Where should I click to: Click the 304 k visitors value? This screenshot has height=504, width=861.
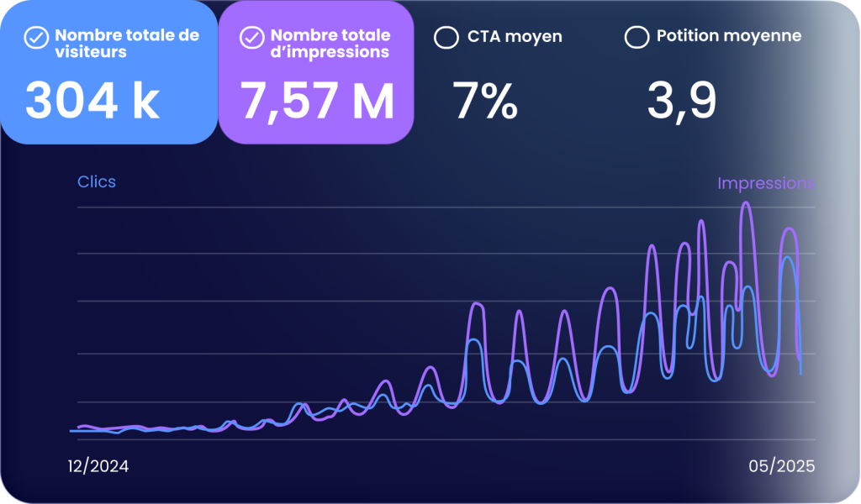(92, 102)
